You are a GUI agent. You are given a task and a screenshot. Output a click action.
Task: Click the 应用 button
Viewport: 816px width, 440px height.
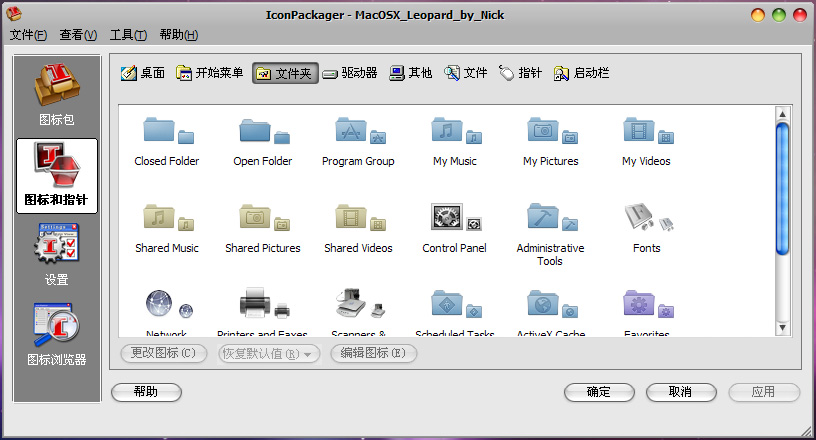pos(763,392)
